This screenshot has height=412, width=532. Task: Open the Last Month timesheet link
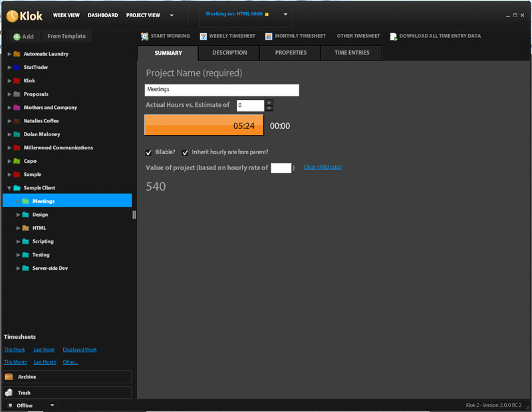click(x=45, y=361)
